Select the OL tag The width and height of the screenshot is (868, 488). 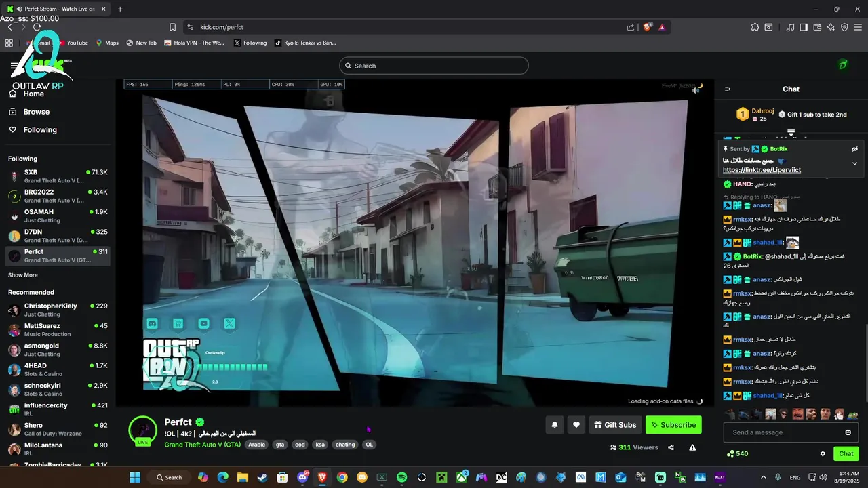369,445
